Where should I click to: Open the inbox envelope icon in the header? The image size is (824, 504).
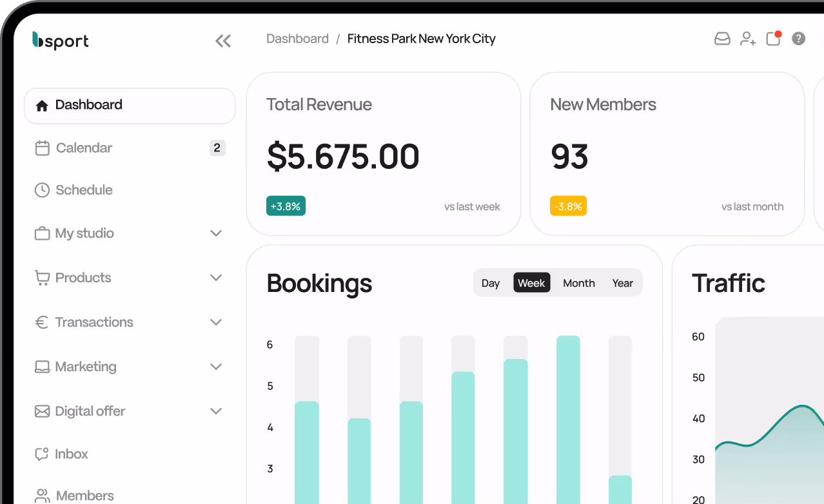(722, 39)
